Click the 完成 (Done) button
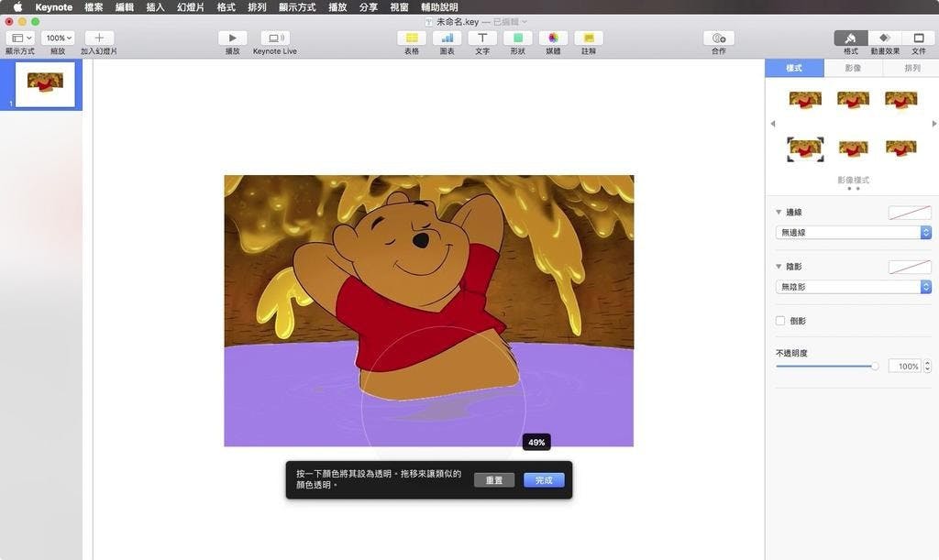 544,480
